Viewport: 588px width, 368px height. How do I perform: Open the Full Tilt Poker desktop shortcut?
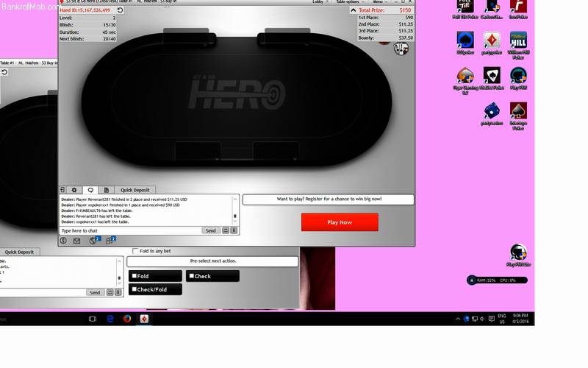point(465,9)
